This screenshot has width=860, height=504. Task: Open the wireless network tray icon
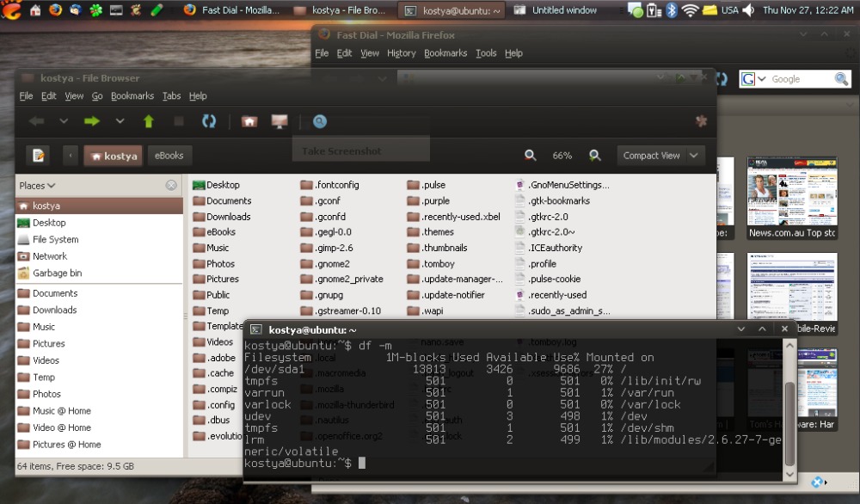690,9
